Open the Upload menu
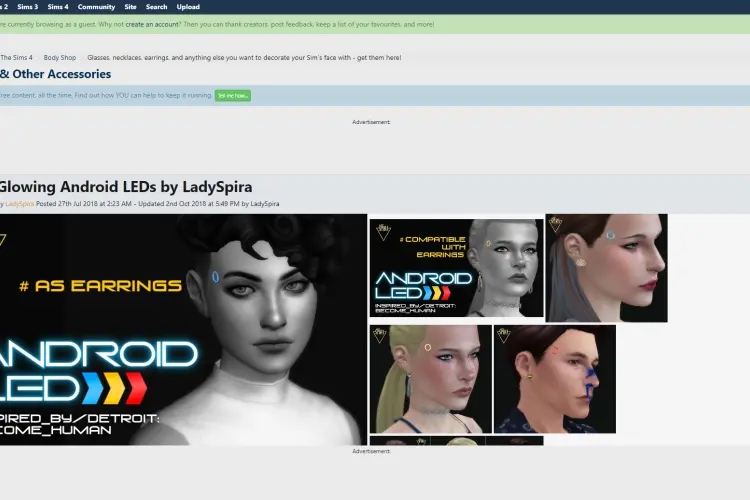Screen dimensions: 750x500 (188, 7)
